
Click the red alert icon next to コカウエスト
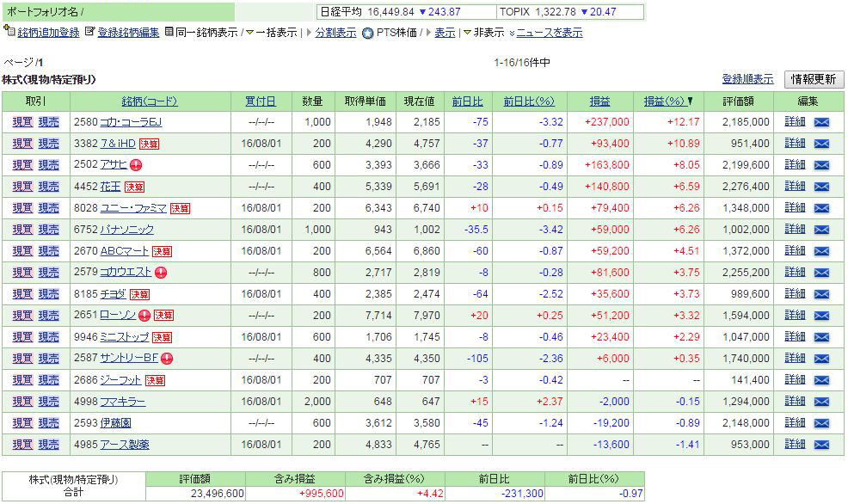click(161, 273)
